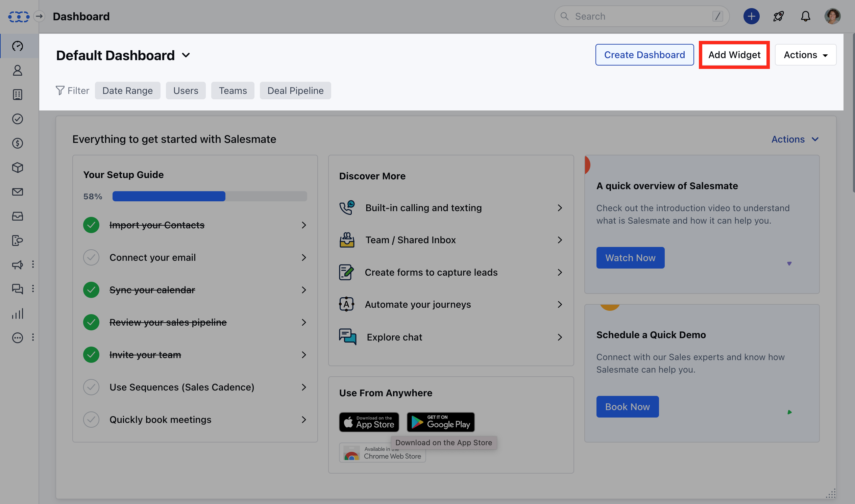This screenshot has height=504, width=855.
Task: Click the Get it on Google Play badge
Action: pos(441,422)
